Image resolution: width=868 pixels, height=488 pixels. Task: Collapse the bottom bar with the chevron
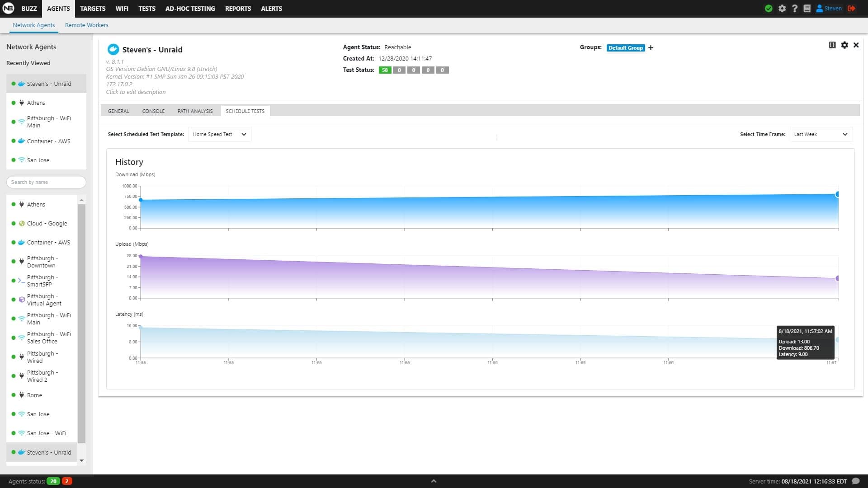coord(434,481)
